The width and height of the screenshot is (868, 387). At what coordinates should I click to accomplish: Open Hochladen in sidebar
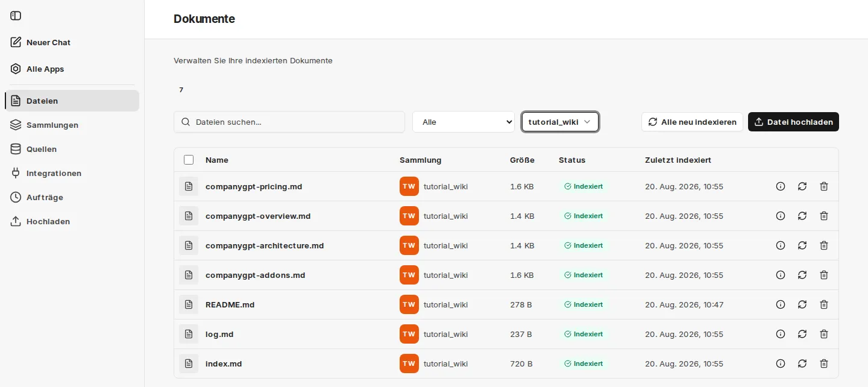[x=72, y=221]
